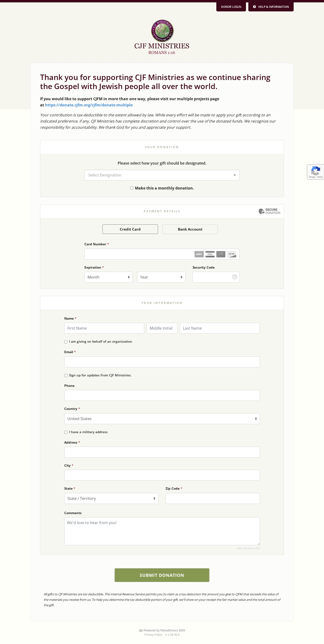Focus the Card Number field

(162, 254)
